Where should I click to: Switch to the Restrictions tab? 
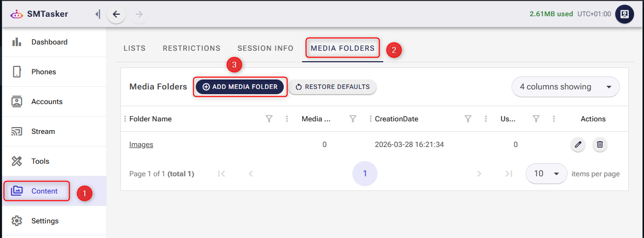(x=192, y=48)
